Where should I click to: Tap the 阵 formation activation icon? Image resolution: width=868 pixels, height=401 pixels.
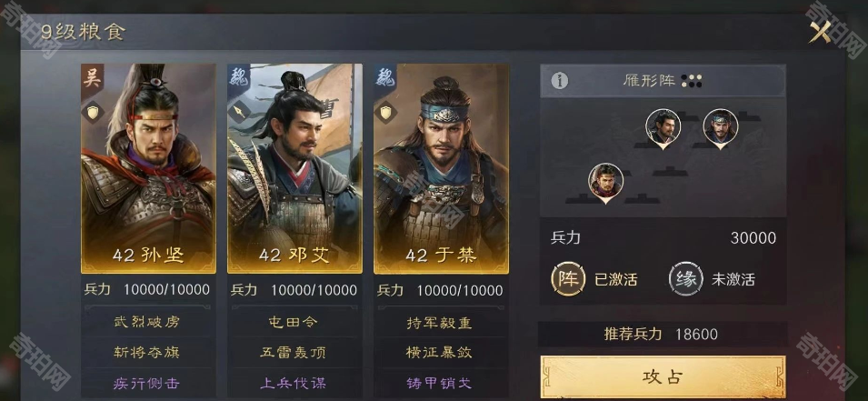tap(568, 278)
